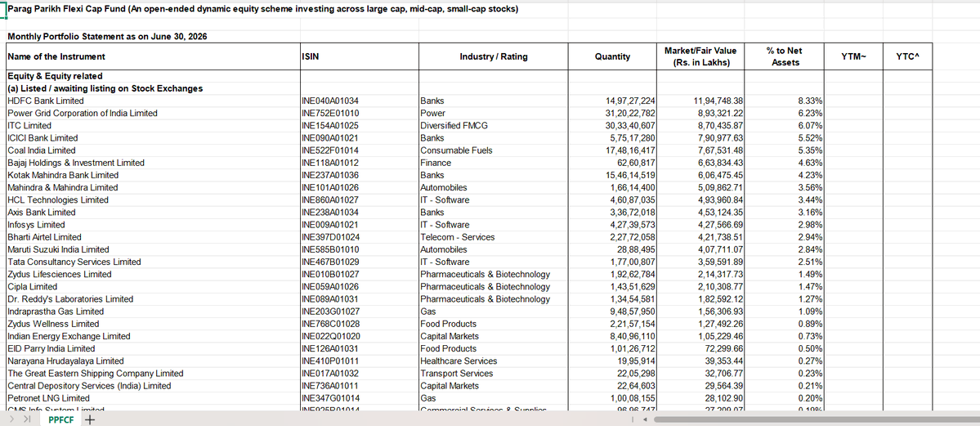Select the 8.33% net assets cell

point(785,101)
